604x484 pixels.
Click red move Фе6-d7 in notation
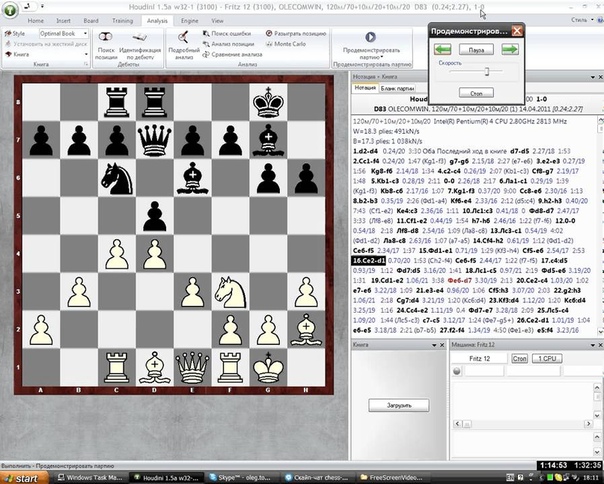(x=460, y=281)
